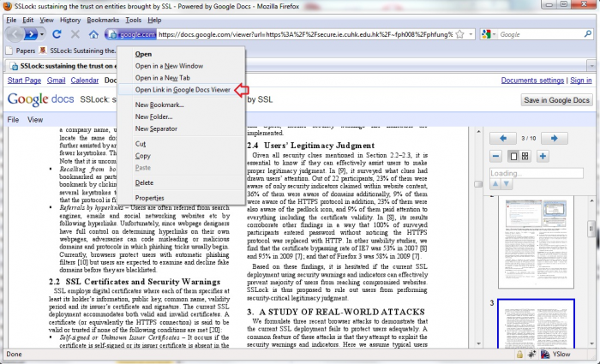Zoom out with the minus button
This screenshot has height=364, width=600.
[496, 156]
